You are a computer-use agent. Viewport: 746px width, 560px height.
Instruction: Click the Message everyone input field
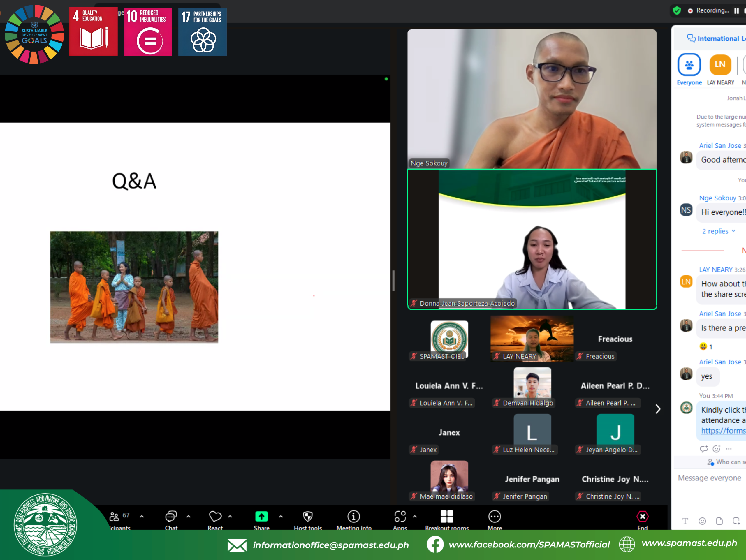coord(709,478)
